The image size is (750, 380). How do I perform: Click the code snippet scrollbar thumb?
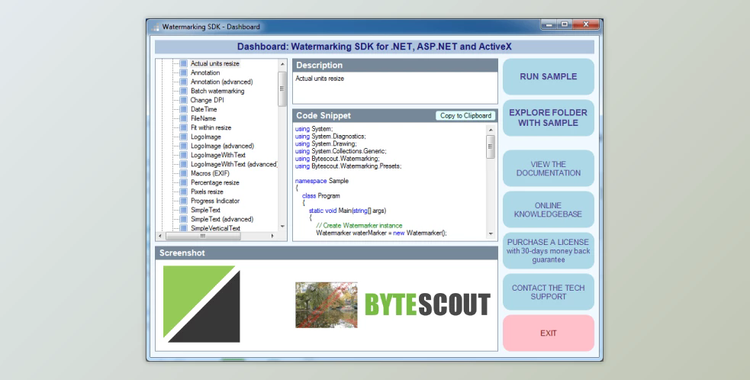[490, 147]
